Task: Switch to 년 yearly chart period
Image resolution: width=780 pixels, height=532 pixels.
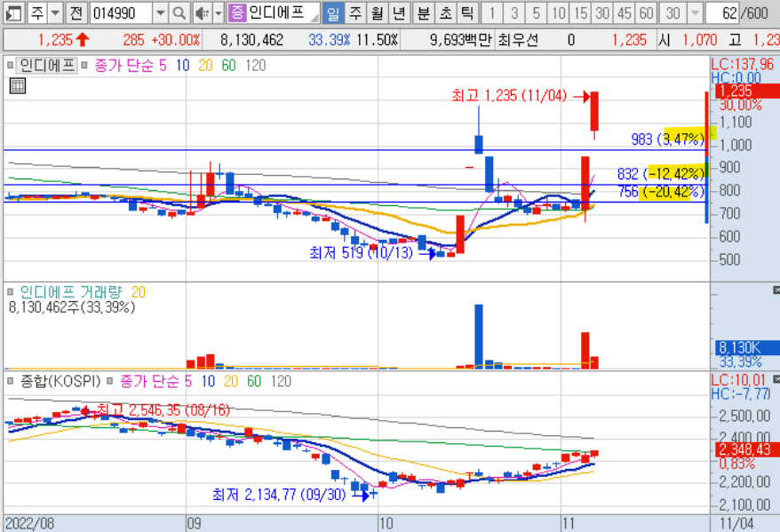Action: coord(399,13)
